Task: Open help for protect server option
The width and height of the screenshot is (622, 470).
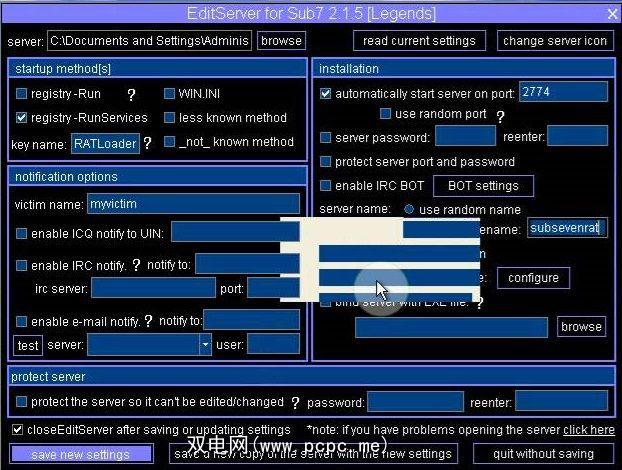Action: pos(295,403)
